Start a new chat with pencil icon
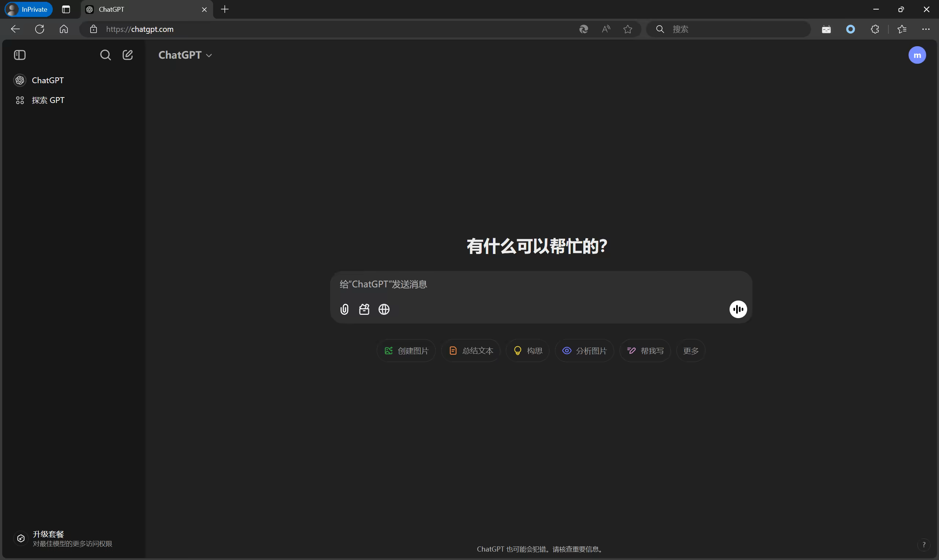 (x=128, y=55)
